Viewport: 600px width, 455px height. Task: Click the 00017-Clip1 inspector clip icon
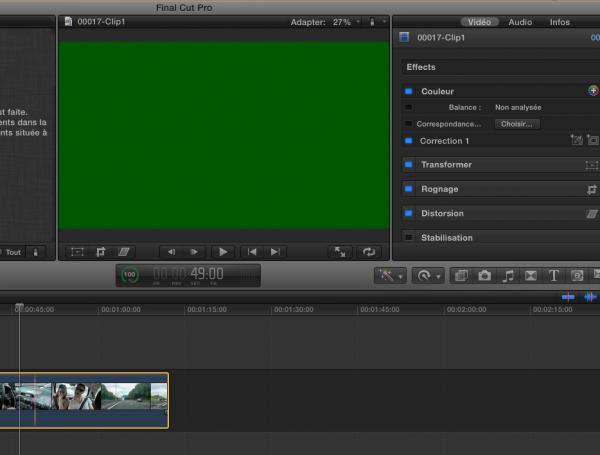coord(404,37)
